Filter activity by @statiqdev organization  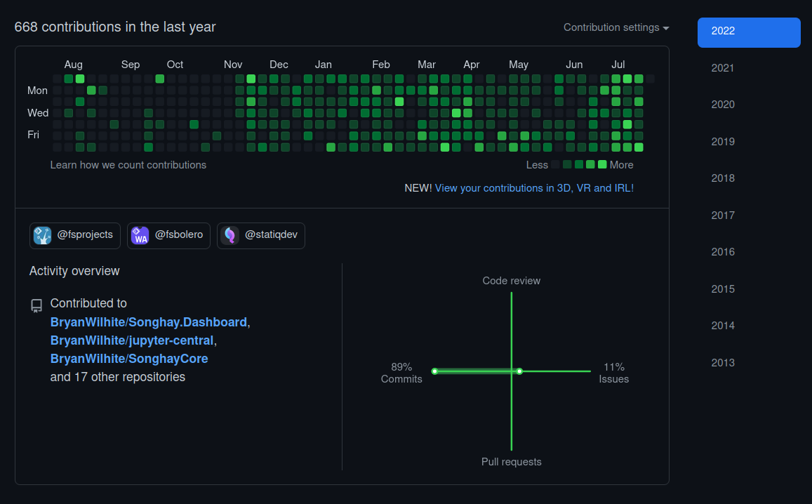click(x=261, y=236)
